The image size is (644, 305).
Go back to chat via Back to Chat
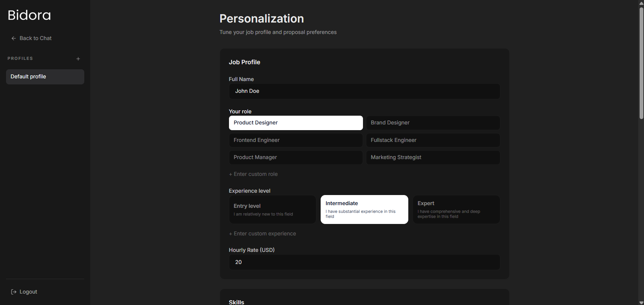pyautogui.click(x=36, y=38)
